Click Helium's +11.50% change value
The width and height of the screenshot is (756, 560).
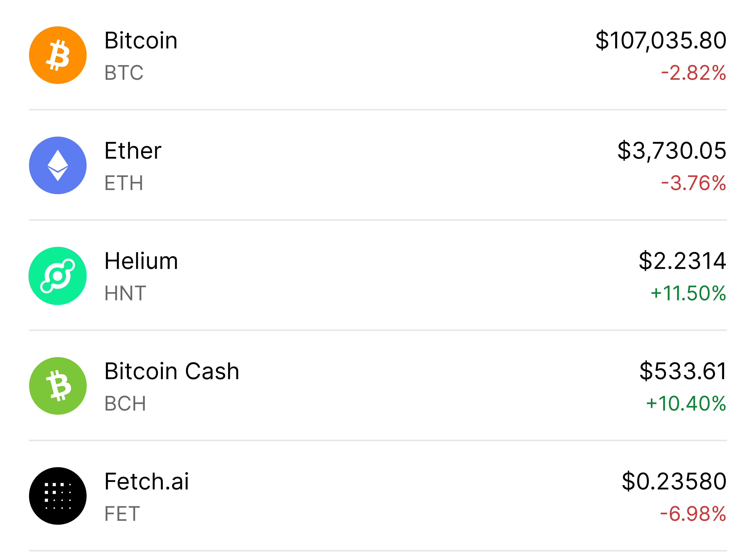tap(688, 293)
